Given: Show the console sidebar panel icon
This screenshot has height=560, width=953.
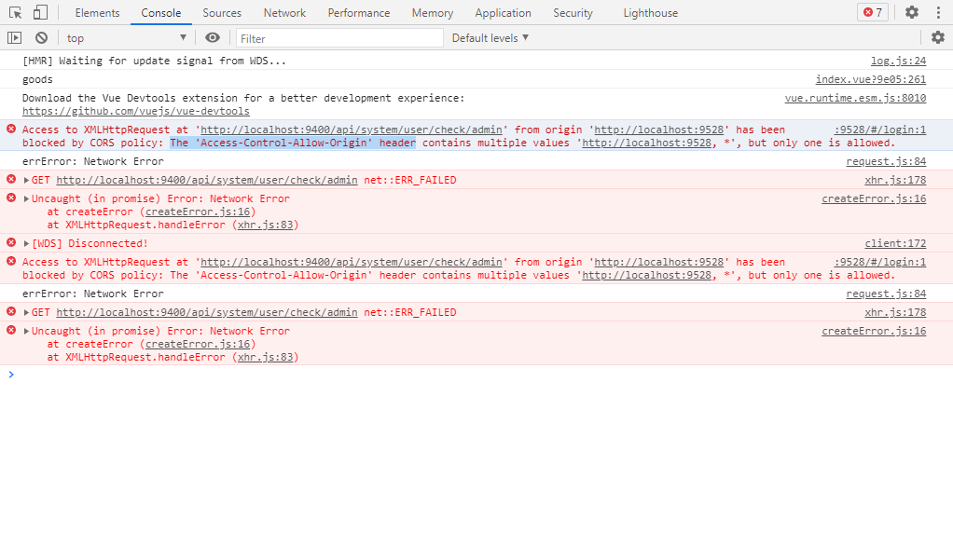Looking at the screenshot, I should pos(15,37).
